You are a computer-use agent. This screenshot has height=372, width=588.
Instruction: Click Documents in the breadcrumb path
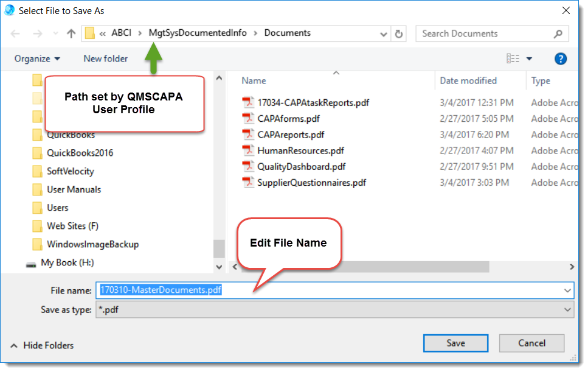point(287,33)
